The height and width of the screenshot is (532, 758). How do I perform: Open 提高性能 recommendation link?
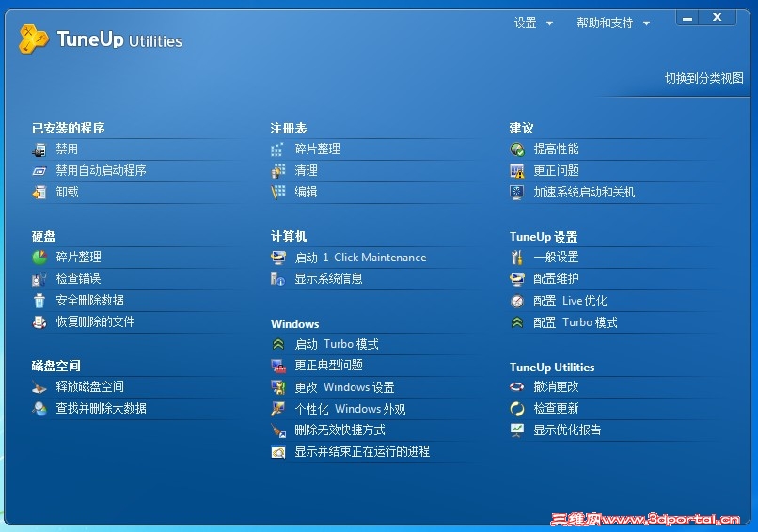pyautogui.click(x=556, y=149)
